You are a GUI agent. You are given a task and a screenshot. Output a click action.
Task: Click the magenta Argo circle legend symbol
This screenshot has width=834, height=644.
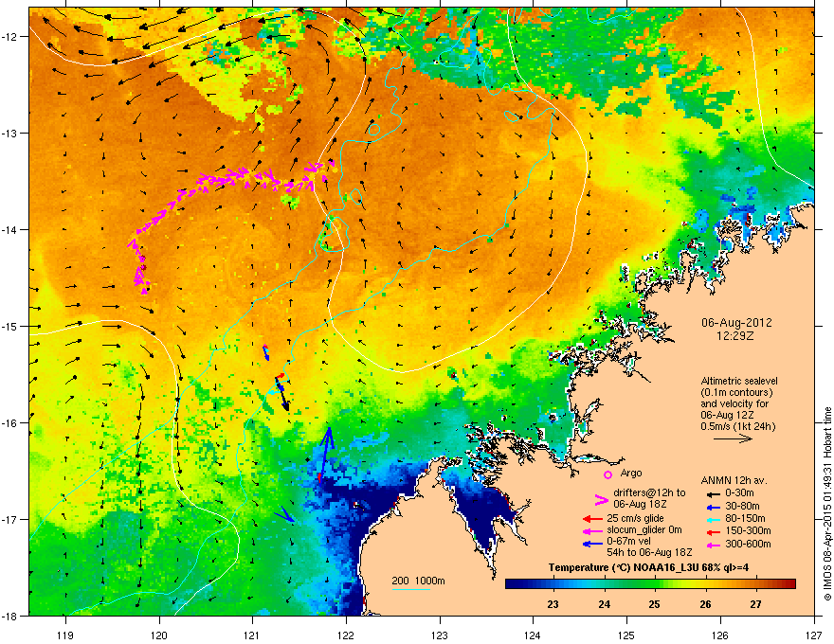click(607, 474)
